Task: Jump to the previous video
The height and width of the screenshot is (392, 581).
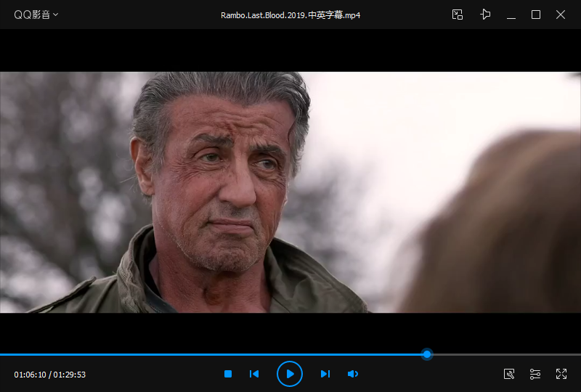Action: pyautogui.click(x=254, y=374)
